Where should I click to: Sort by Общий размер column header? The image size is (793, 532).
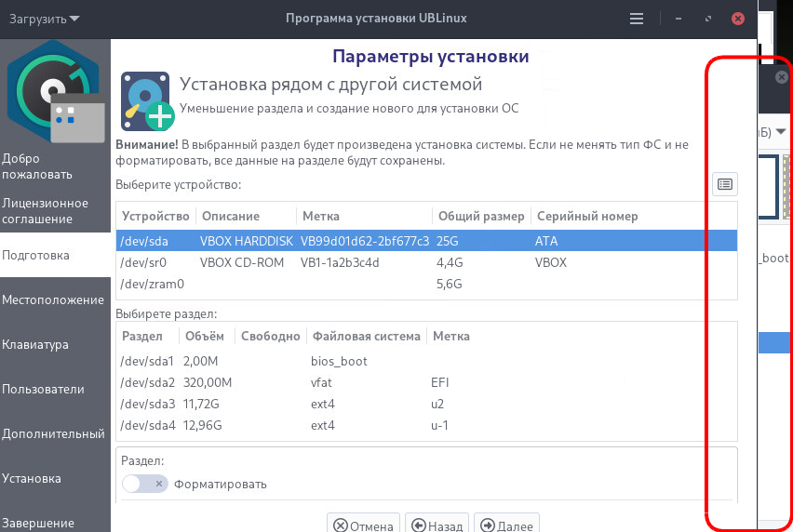click(x=481, y=216)
